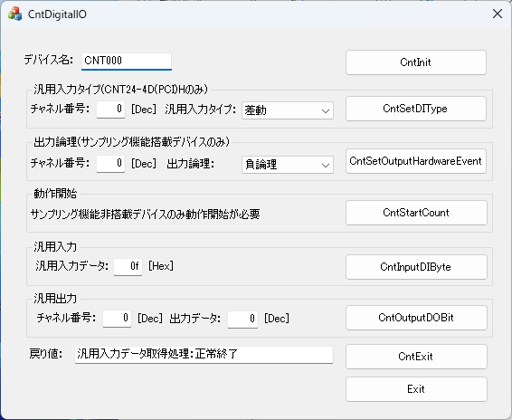Click the 汎用入力データ hex field showing 0f
This screenshot has width=512, height=420.
click(x=128, y=267)
